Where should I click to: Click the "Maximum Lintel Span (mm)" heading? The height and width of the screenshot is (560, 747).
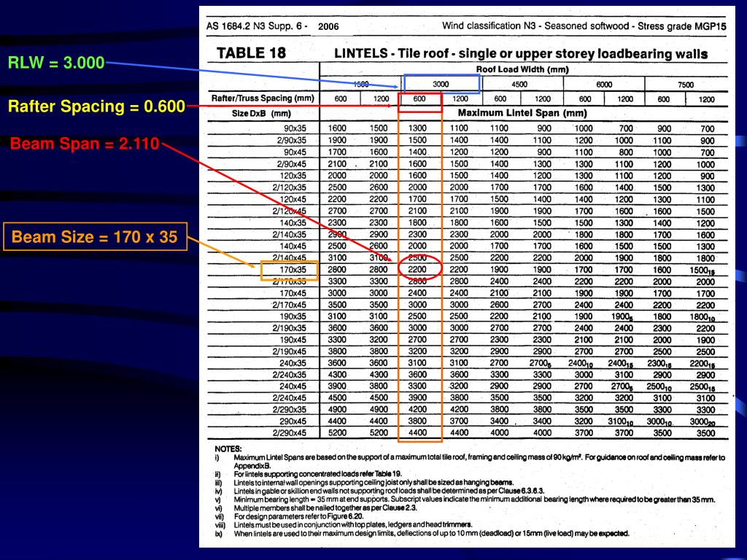(522, 113)
